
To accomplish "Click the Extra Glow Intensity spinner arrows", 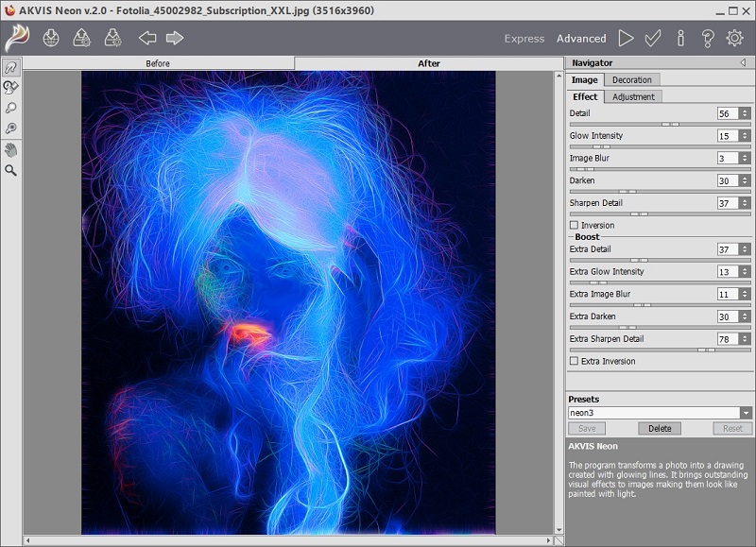I will click(745, 272).
